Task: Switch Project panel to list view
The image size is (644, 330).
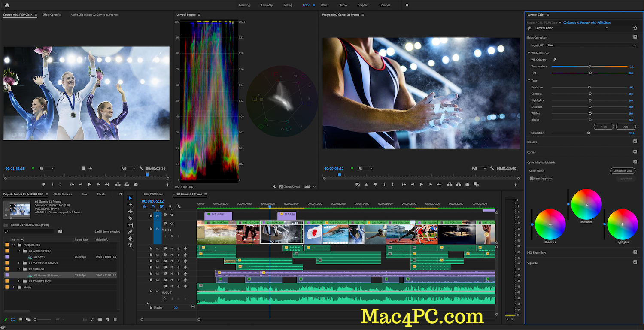Action: (13, 319)
